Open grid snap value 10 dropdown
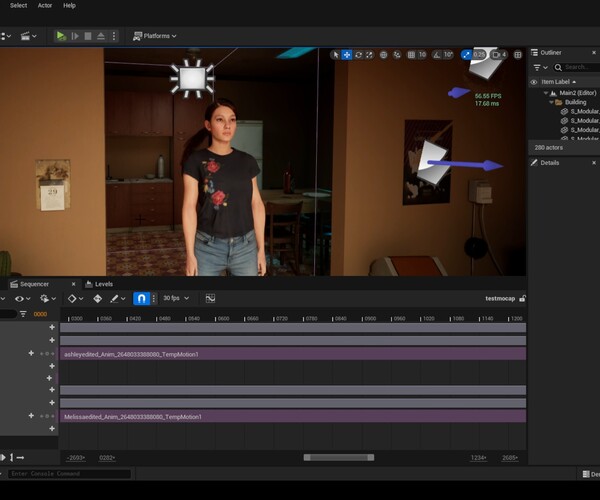The image size is (600, 500). tap(422, 55)
